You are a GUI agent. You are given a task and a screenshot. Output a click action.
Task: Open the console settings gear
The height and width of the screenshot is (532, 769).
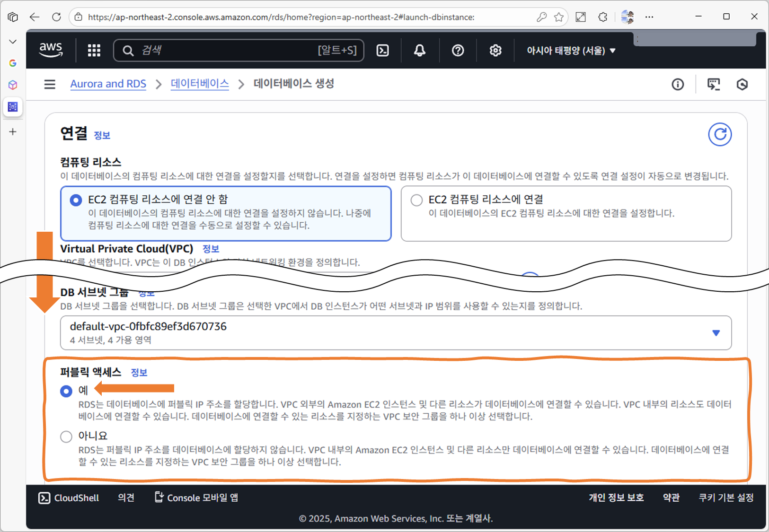point(495,50)
